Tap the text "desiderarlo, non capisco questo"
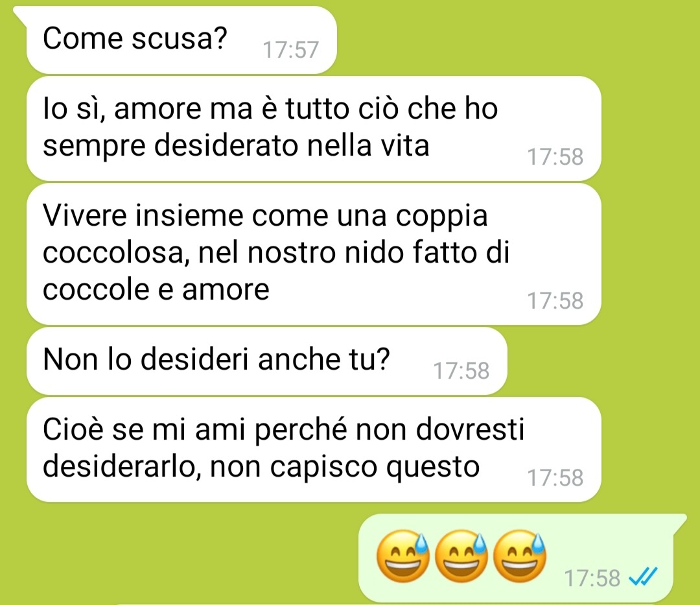The width and height of the screenshot is (700, 605). click(261, 467)
